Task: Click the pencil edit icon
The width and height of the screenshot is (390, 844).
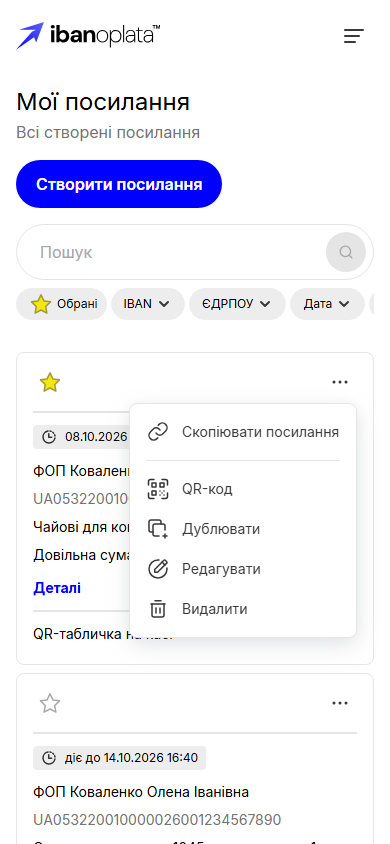Action: point(158,569)
